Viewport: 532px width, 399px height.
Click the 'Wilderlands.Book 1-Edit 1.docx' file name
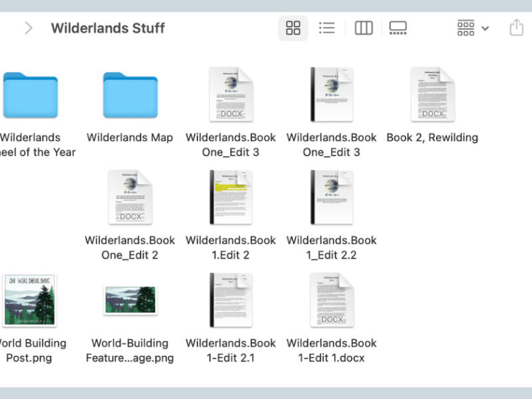click(x=331, y=350)
